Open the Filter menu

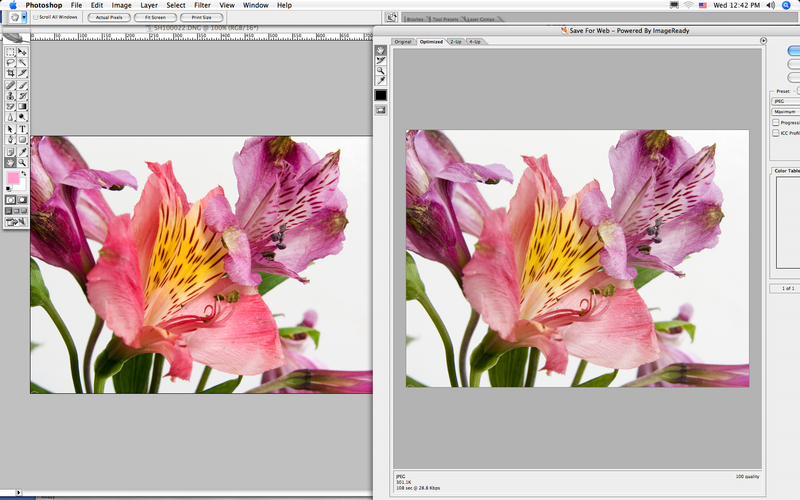(x=202, y=5)
